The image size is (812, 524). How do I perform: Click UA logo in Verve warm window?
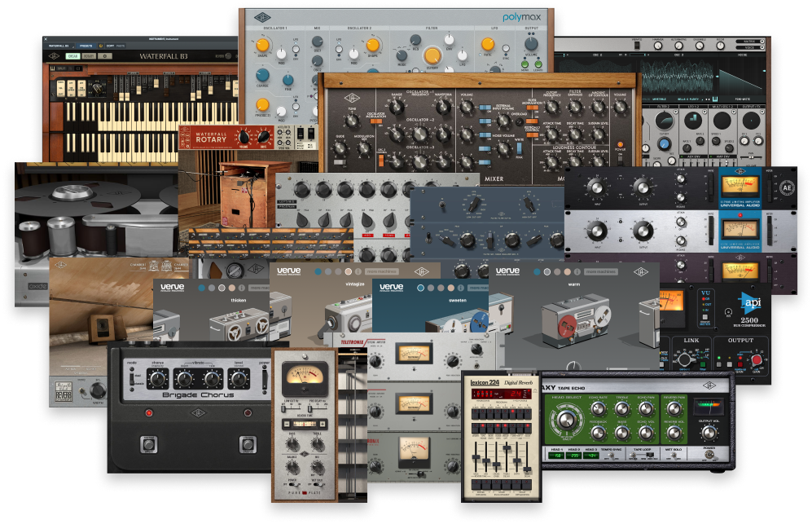pos(641,271)
